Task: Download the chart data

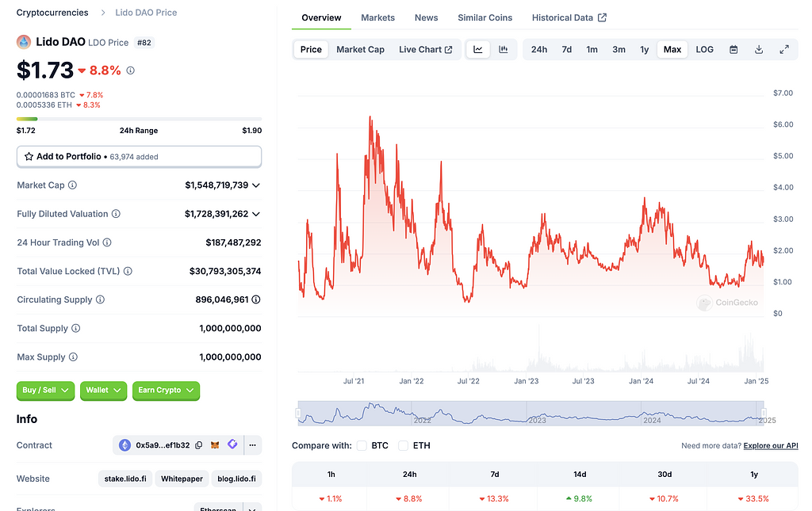Action: point(759,49)
